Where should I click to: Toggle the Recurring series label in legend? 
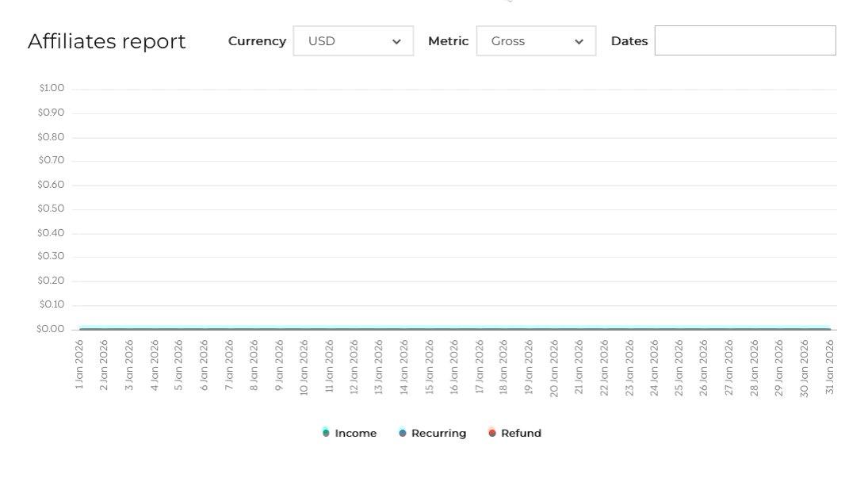pos(438,434)
